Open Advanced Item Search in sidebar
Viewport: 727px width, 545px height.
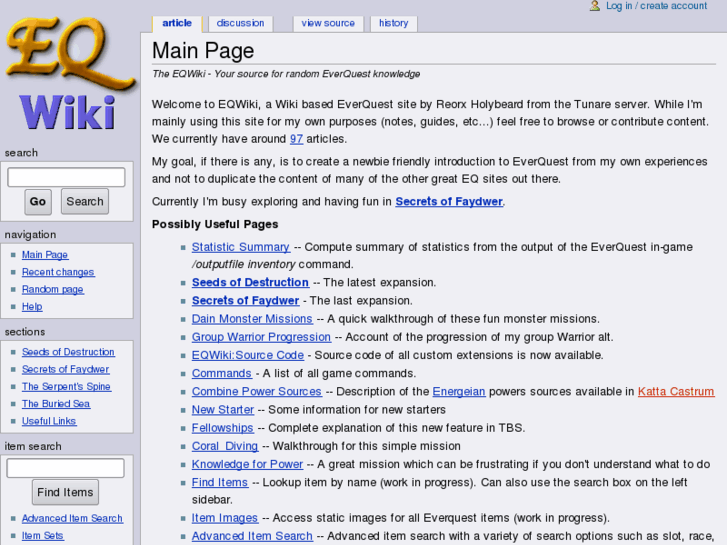[x=72, y=519]
